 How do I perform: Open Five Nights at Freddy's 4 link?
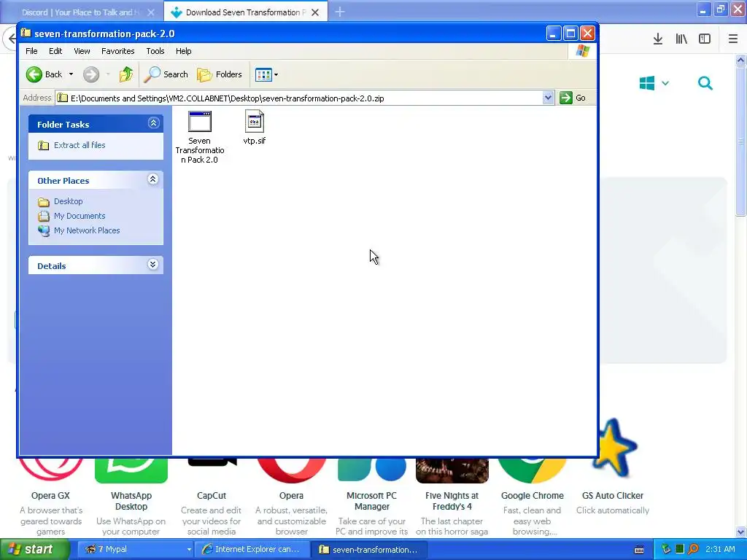452,501
